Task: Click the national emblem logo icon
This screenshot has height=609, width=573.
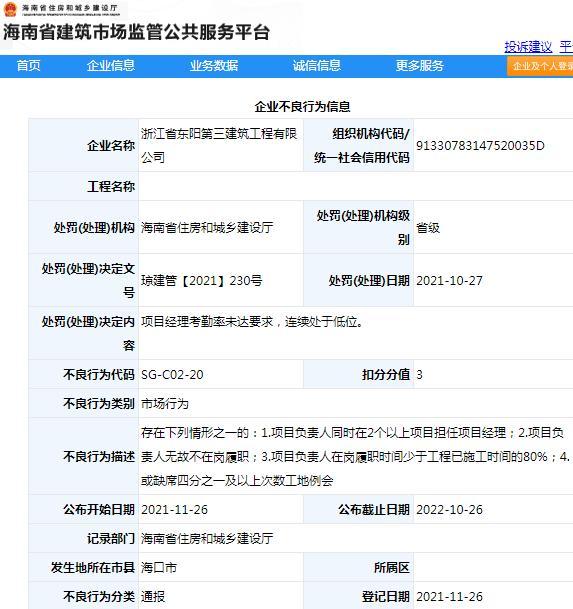Action: click(x=10, y=9)
